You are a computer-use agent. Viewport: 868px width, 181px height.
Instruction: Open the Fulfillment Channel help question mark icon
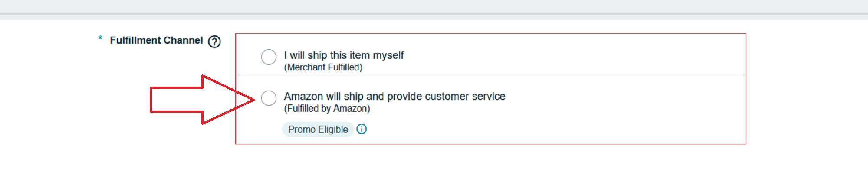click(x=214, y=41)
